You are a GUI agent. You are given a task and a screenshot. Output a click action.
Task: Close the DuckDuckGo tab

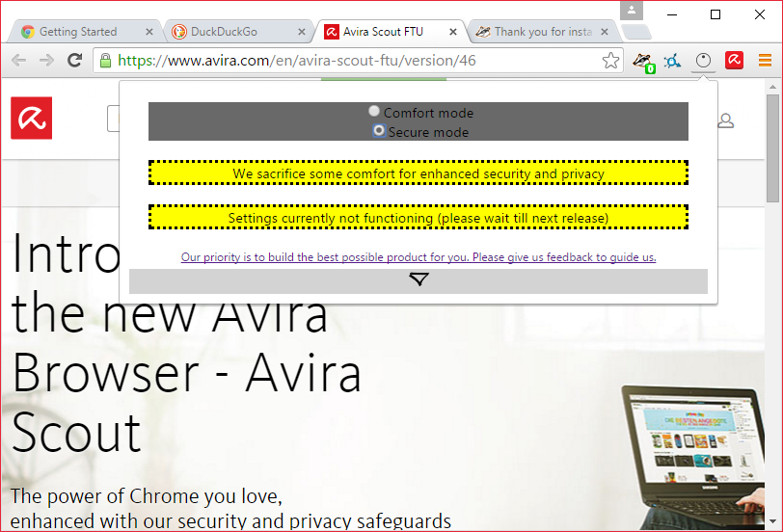302,32
